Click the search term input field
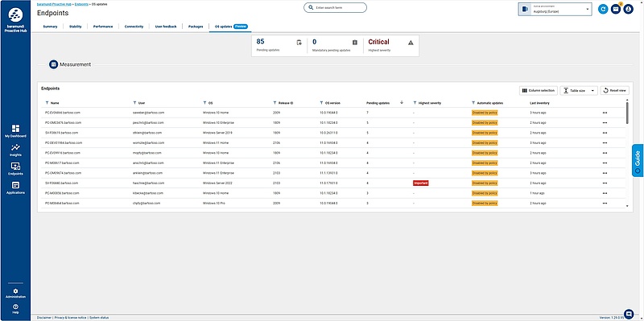 (335, 8)
